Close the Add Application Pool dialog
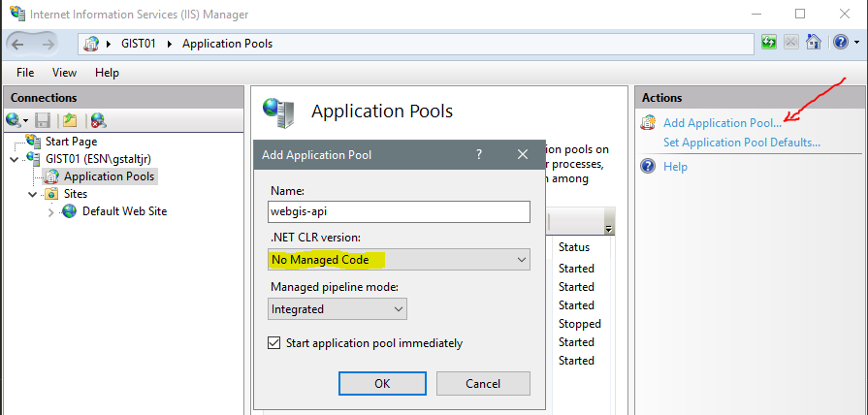 coord(523,154)
